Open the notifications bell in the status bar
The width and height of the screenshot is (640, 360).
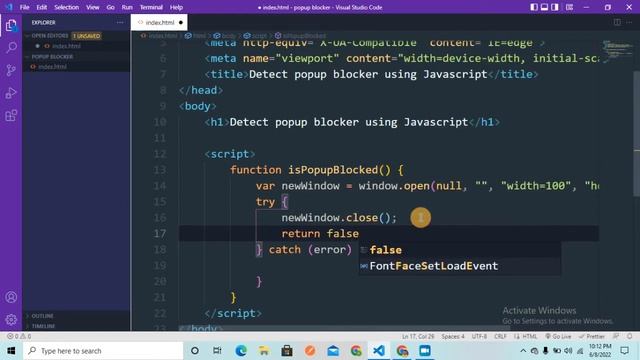[x=630, y=336]
